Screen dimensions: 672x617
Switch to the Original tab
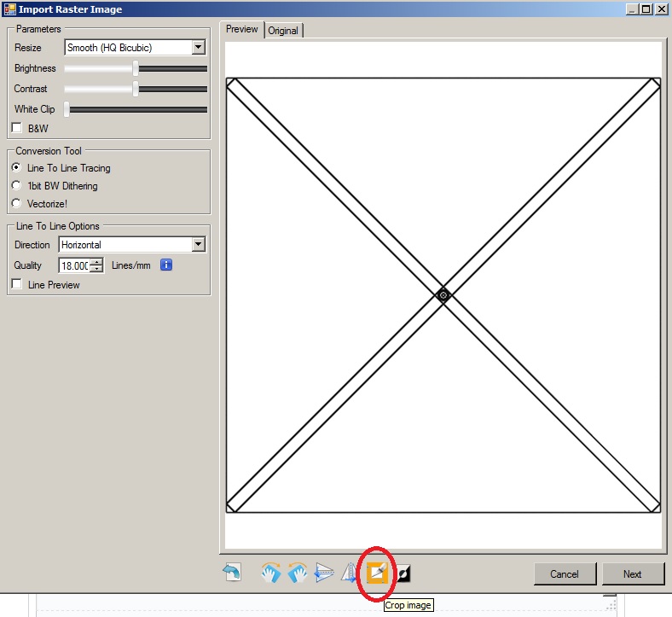(x=283, y=31)
